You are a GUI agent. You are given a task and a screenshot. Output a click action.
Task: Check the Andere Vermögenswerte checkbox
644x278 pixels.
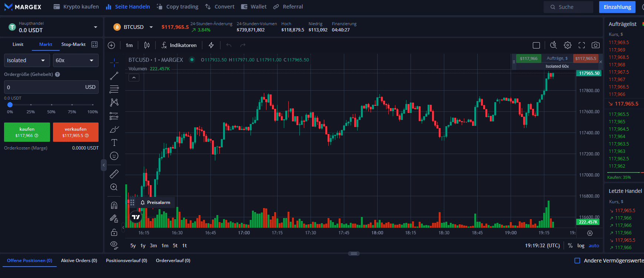tap(577, 261)
